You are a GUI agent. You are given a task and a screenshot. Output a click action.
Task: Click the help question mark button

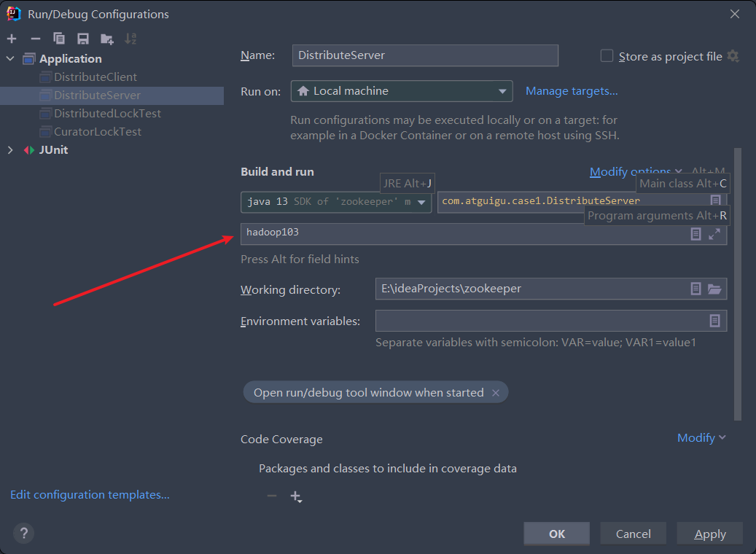click(x=23, y=534)
